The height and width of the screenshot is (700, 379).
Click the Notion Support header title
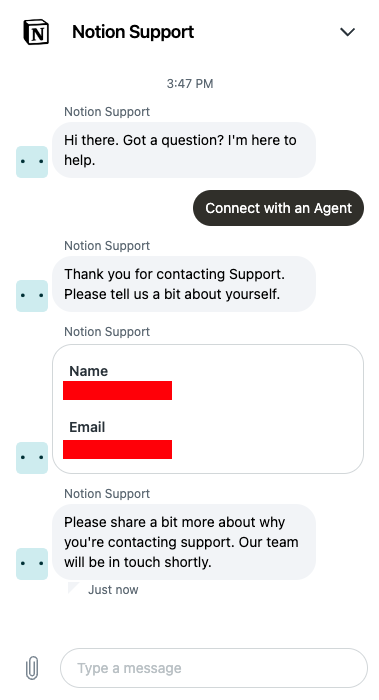(133, 32)
